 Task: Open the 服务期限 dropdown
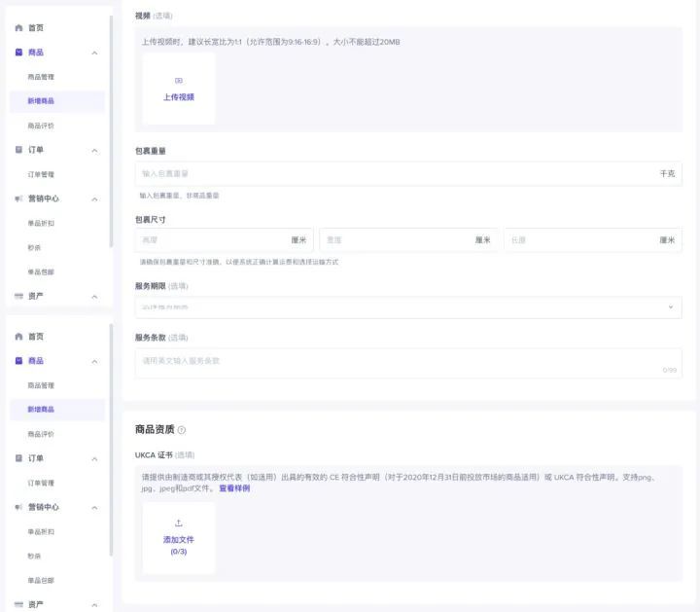point(408,306)
